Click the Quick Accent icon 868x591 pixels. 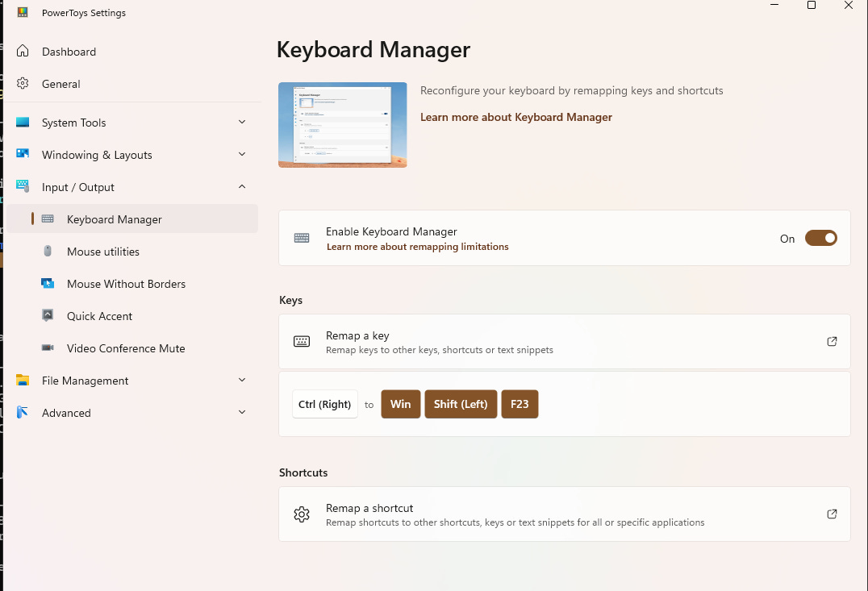[x=48, y=315]
